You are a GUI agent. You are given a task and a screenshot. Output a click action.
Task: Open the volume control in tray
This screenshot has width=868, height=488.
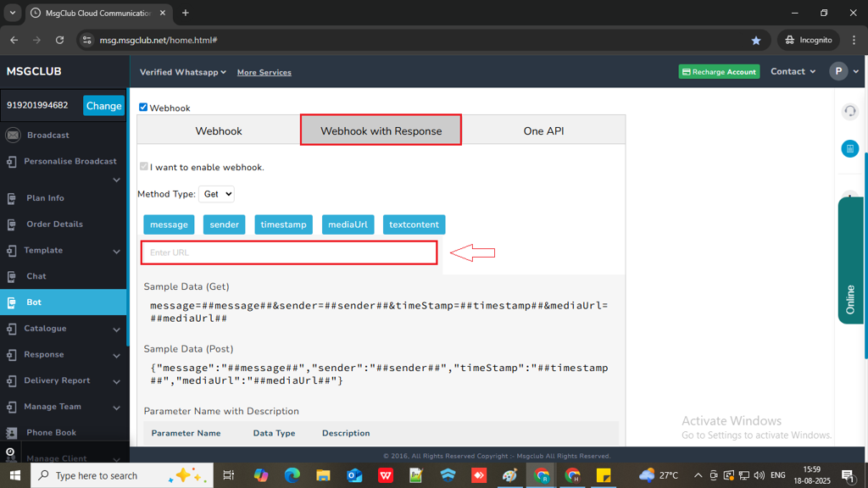click(759, 475)
